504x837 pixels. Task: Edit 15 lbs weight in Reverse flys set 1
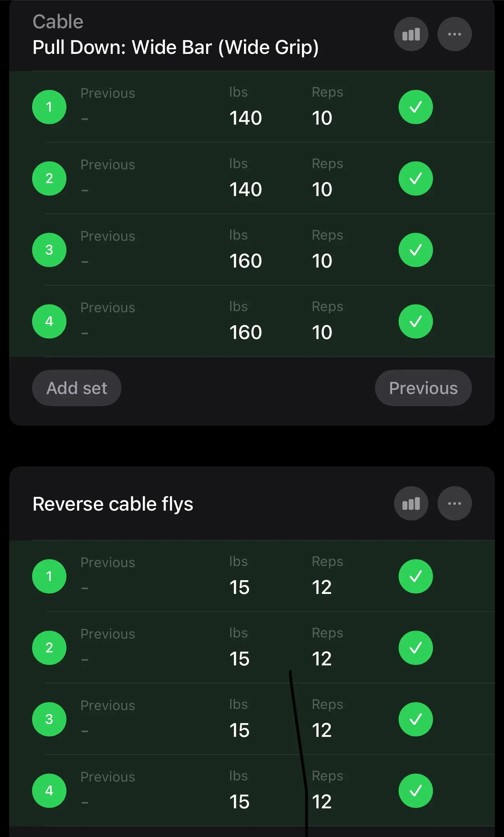coord(239,587)
